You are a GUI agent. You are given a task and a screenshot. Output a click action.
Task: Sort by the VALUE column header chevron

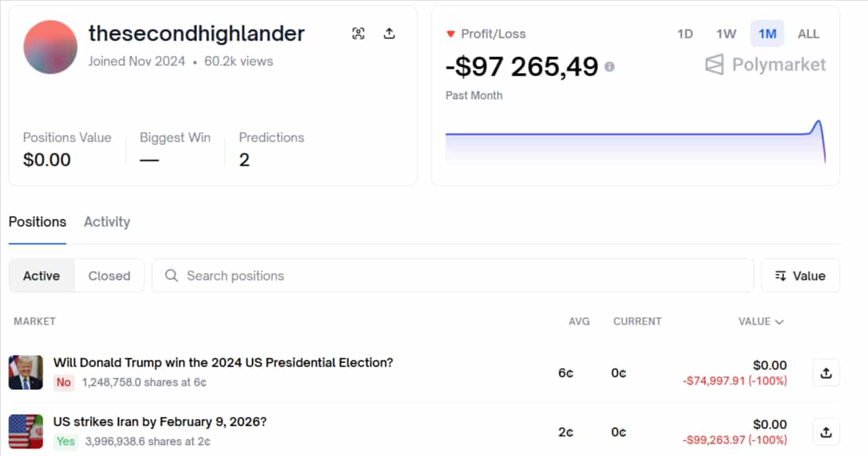point(779,321)
